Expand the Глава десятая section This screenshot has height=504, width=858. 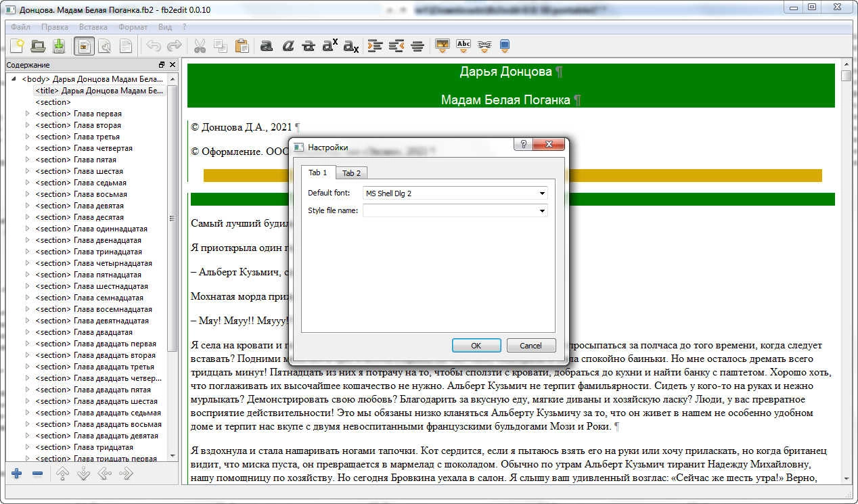coord(28,217)
